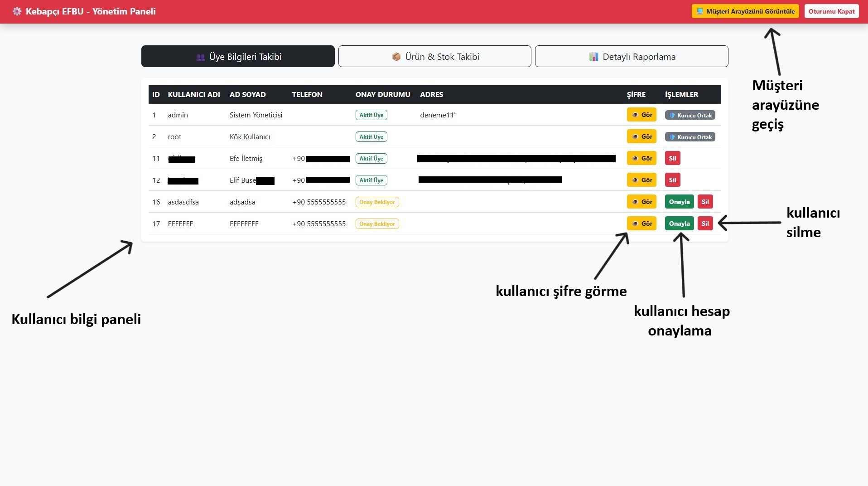Delete user Efe İletmiş with Sil
868x486 pixels.
click(x=672, y=158)
